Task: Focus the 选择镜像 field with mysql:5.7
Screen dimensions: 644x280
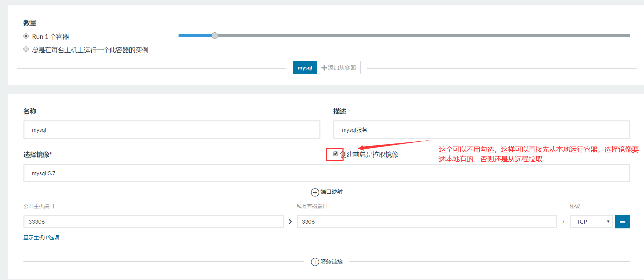Action: click(x=326, y=173)
